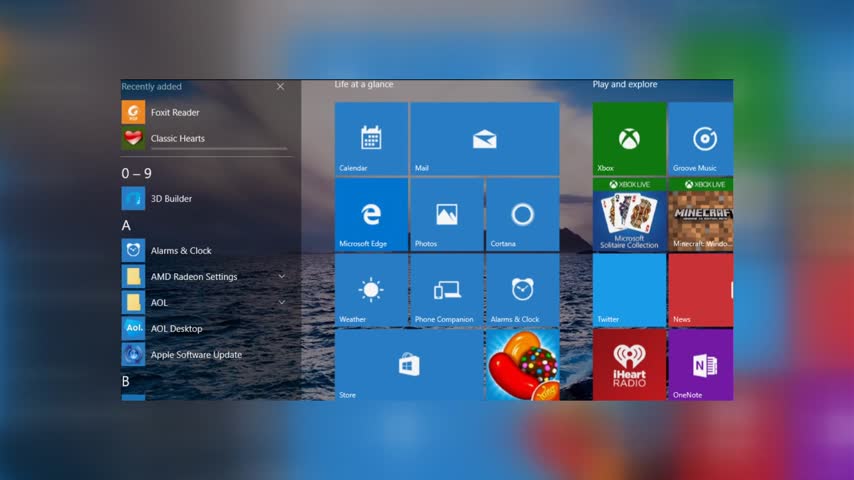Open the Photos tile
This screenshot has width=854, height=480.
[x=446, y=214]
